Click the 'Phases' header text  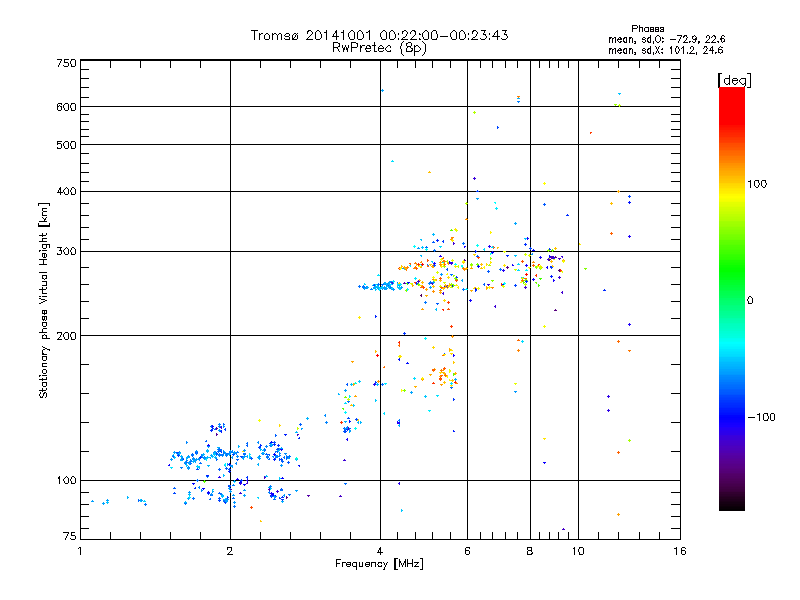[x=647, y=29]
